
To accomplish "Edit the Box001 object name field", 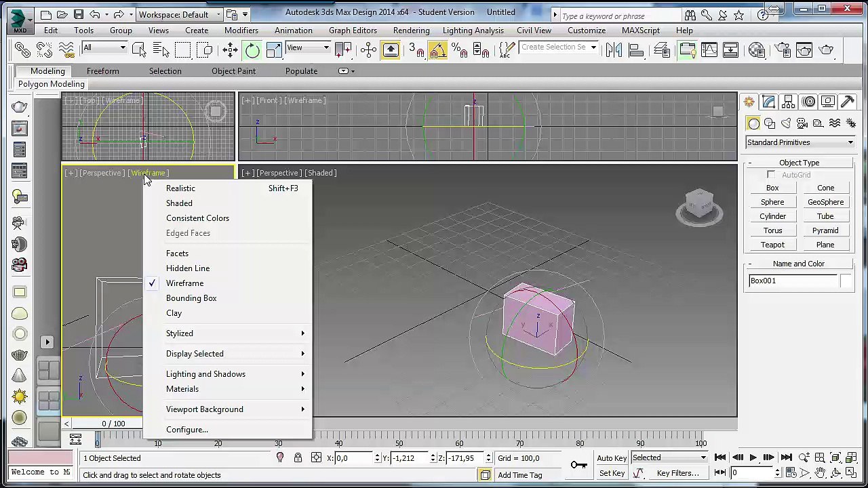I will click(793, 281).
